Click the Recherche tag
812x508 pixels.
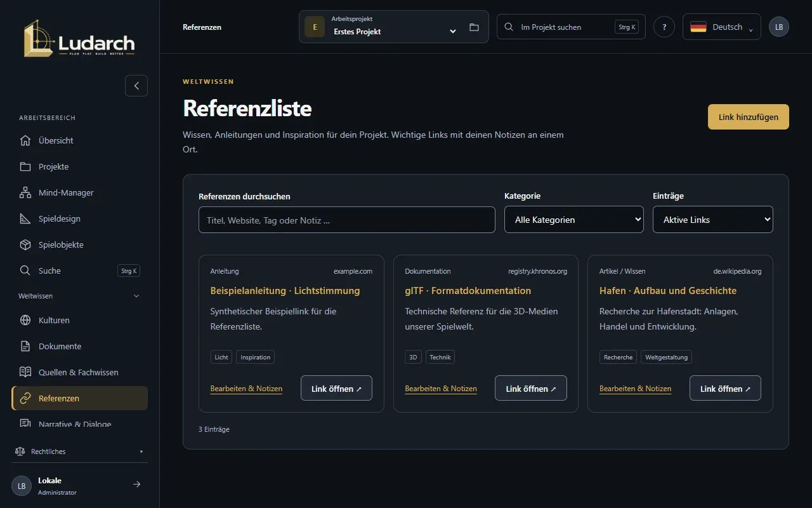click(x=618, y=358)
